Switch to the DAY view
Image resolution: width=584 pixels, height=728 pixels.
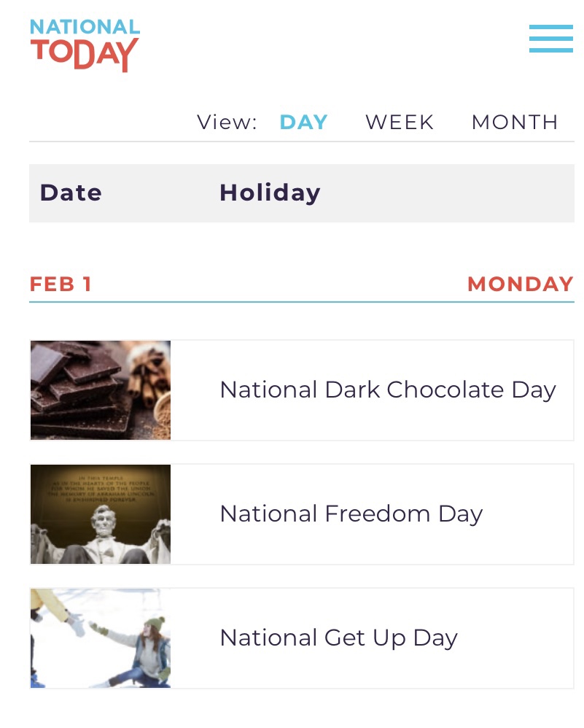coord(303,122)
